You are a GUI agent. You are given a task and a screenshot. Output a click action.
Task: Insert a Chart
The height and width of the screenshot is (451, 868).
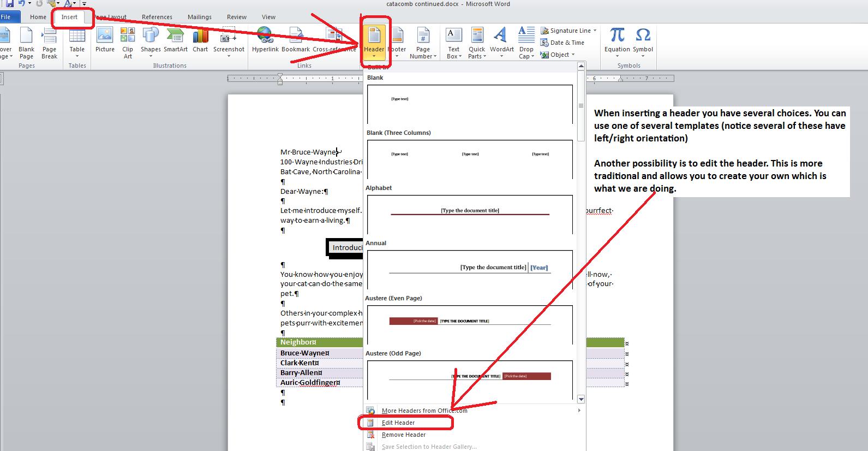[x=200, y=40]
